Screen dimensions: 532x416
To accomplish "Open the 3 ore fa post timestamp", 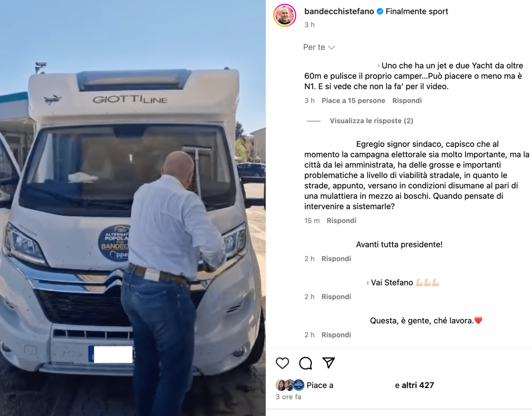I will [x=288, y=397].
